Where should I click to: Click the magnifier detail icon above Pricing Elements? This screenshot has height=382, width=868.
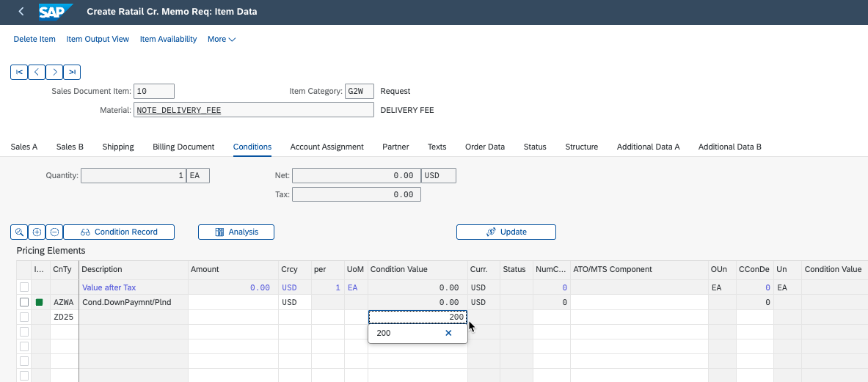click(19, 232)
